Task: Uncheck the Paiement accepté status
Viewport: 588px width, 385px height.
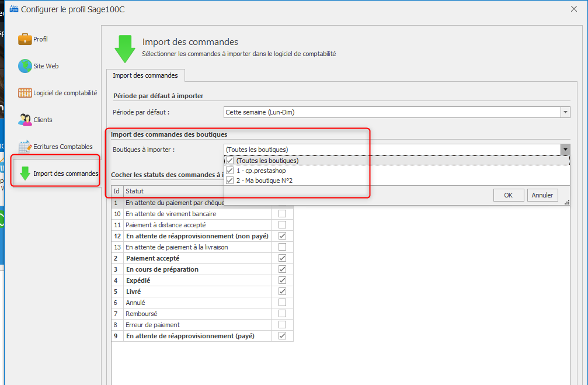Action: click(283, 258)
